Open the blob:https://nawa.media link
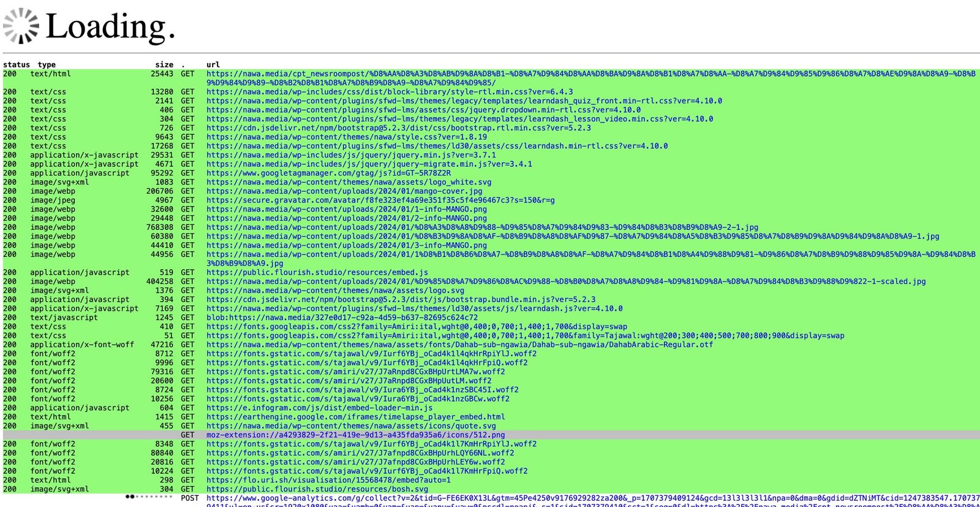The height and width of the screenshot is (507, 980). point(342,318)
